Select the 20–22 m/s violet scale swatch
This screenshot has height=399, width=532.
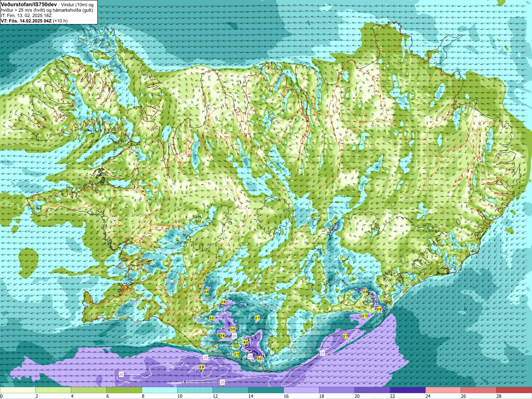(372, 390)
